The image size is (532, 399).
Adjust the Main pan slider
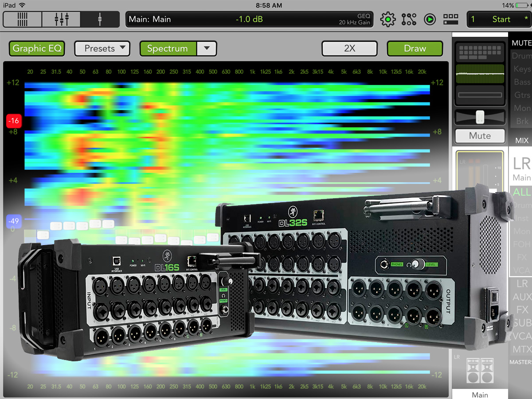pyautogui.click(x=480, y=117)
